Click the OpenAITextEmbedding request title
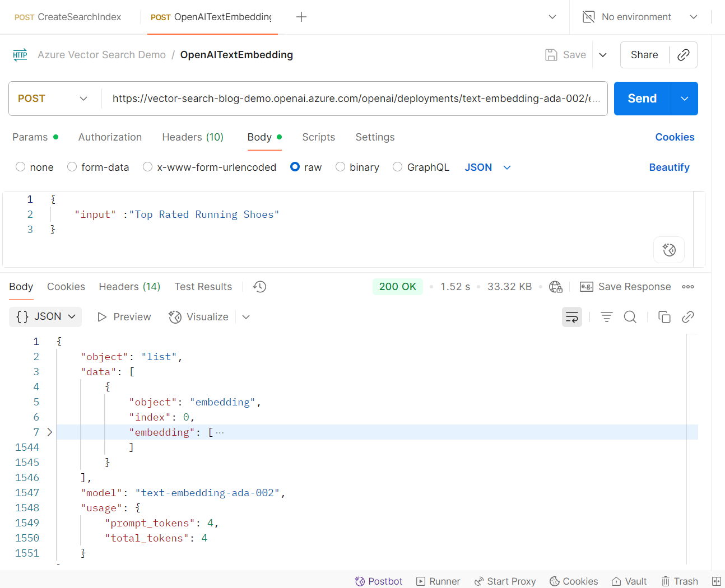This screenshot has width=725, height=588. (236, 55)
